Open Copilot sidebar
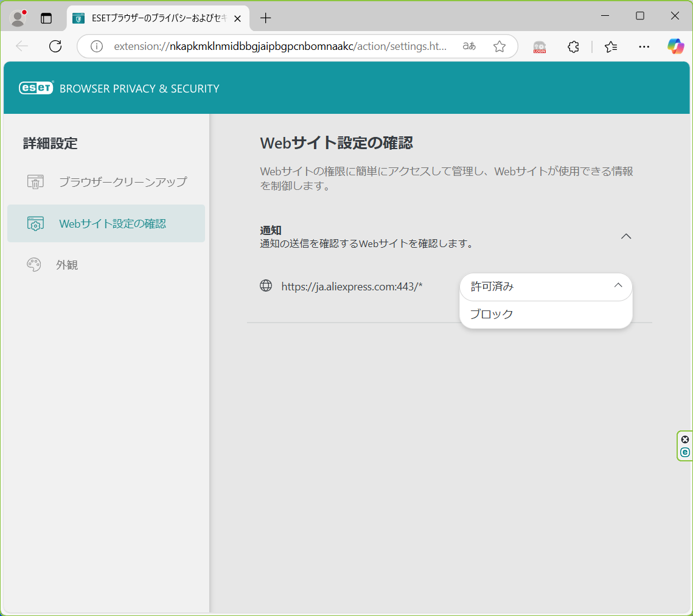This screenshot has width=693, height=616. 676,46
